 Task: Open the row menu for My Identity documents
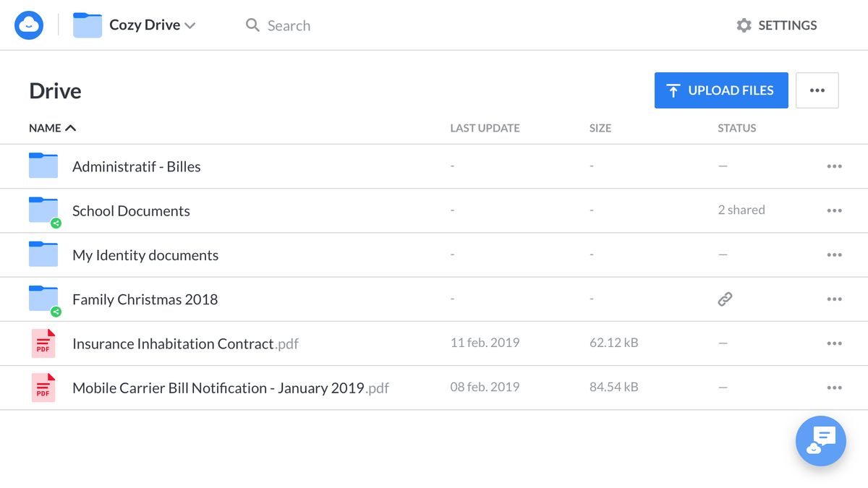[834, 254]
